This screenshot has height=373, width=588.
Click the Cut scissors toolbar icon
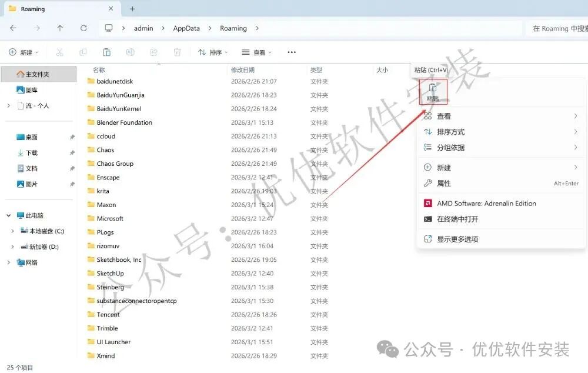(59, 52)
